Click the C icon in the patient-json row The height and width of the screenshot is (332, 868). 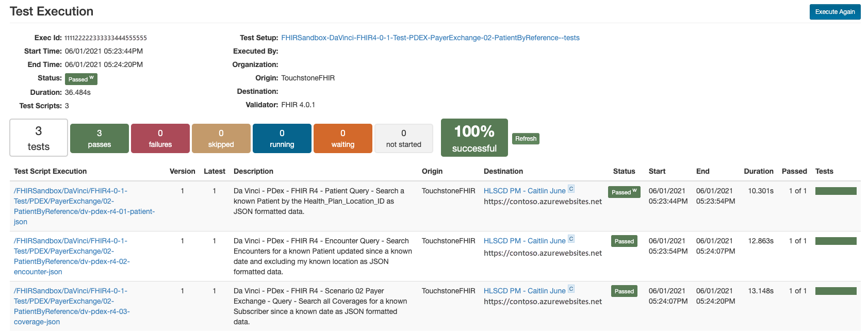(x=571, y=189)
